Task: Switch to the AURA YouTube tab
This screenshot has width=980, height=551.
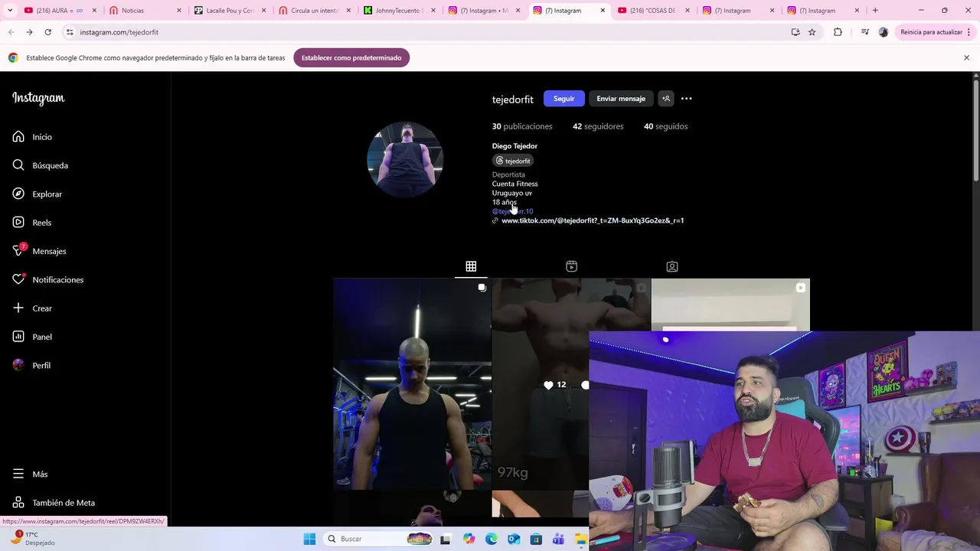Action: (x=60, y=11)
